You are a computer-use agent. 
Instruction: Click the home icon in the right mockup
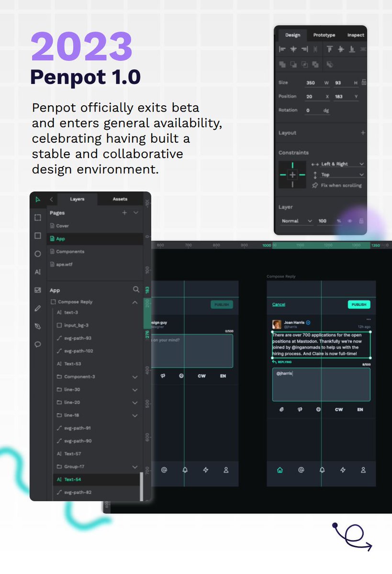coord(280,470)
